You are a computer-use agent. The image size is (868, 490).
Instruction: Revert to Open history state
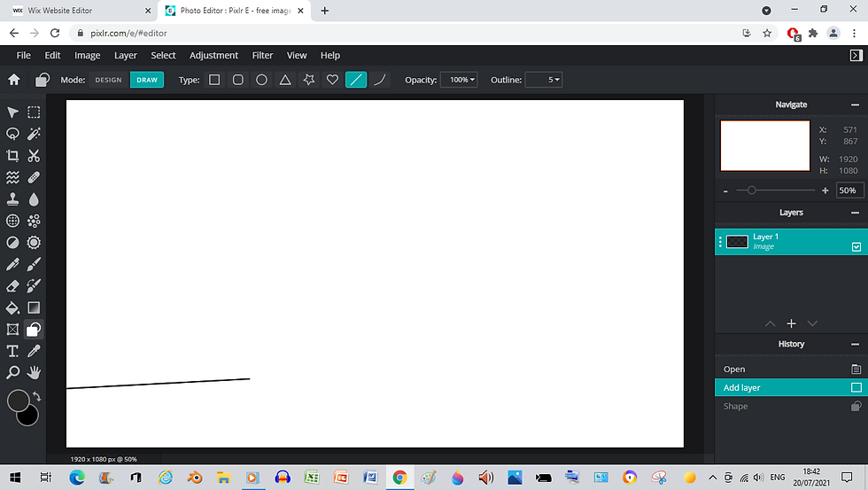[x=791, y=369]
